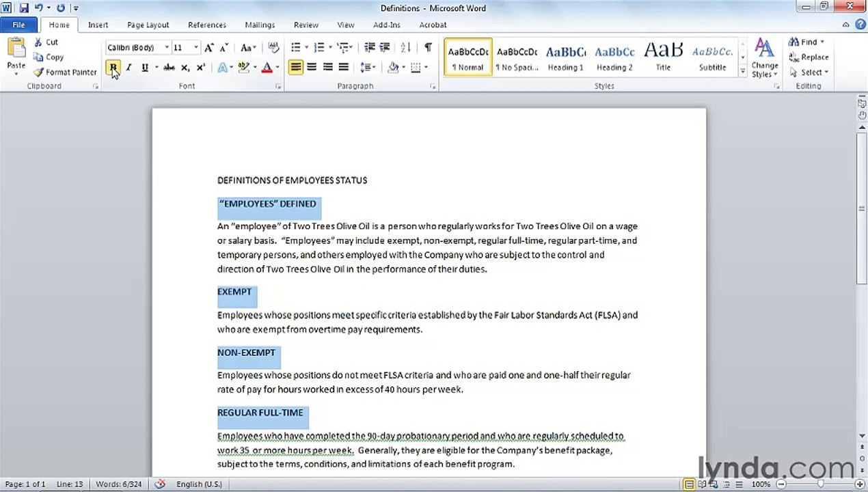
Task: Open the Paragraph dialog launcher
Action: coord(433,87)
